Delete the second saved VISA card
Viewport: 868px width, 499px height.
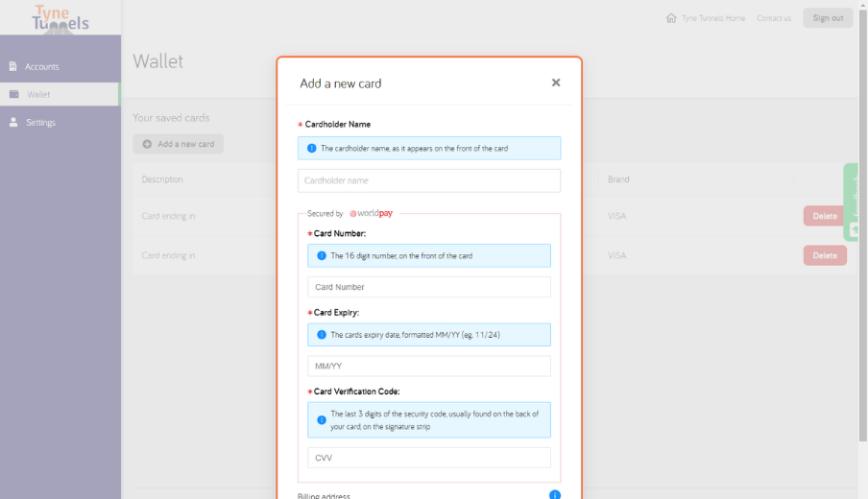pyautogui.click(x=825, y=255)
